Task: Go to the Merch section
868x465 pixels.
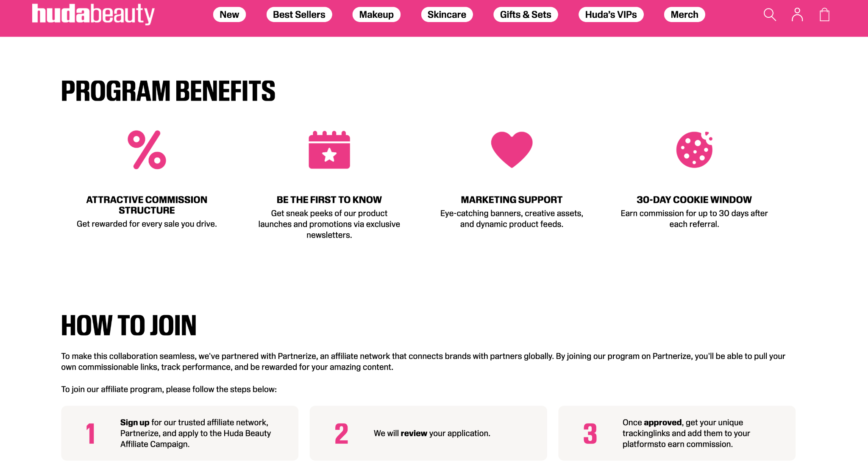Action: pos(684,14)
